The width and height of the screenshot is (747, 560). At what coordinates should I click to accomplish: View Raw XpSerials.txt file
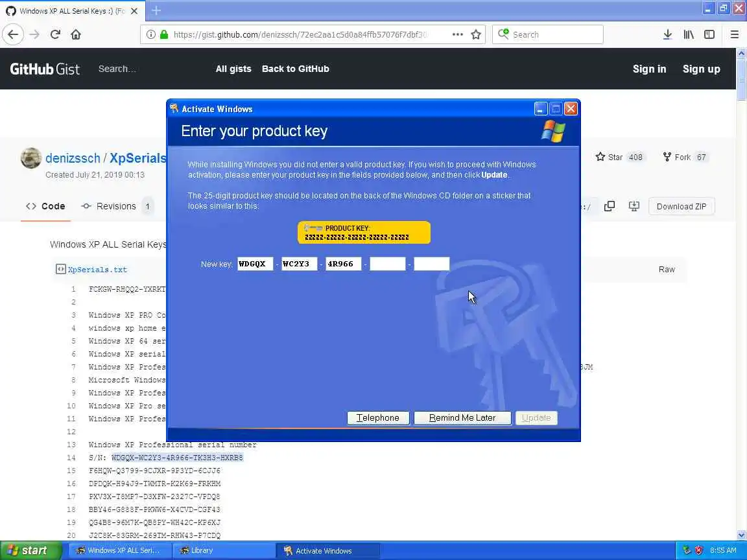click(x=667, y=269)
